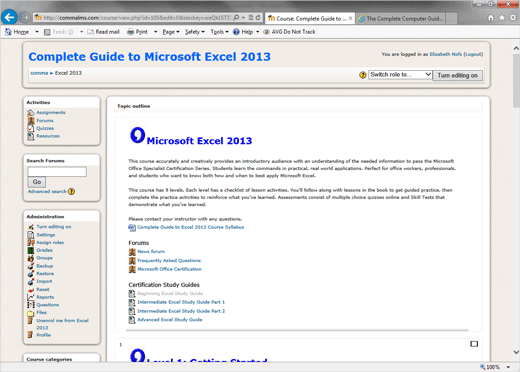
Task: Open Microsoft Office Certification forum link
Action: click(x=169, y=269)
